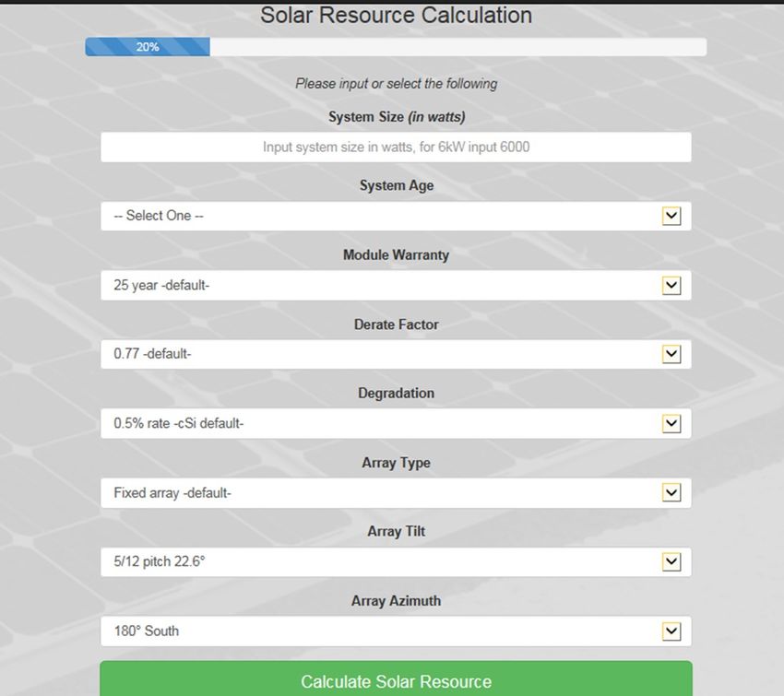Click the 'Array Azimuth' label
The width and height of the screenshot is (784, 696).
click(x=396, y=600)
